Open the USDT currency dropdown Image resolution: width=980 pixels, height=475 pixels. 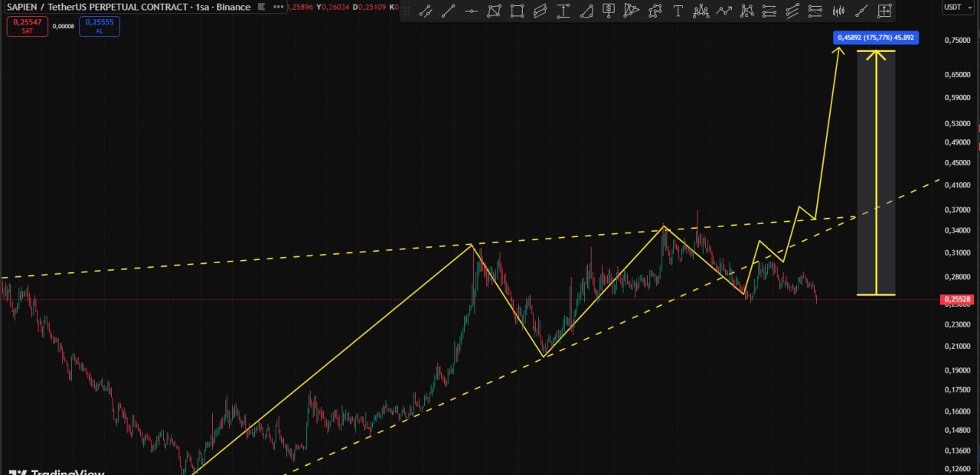(x=955, y=7)
